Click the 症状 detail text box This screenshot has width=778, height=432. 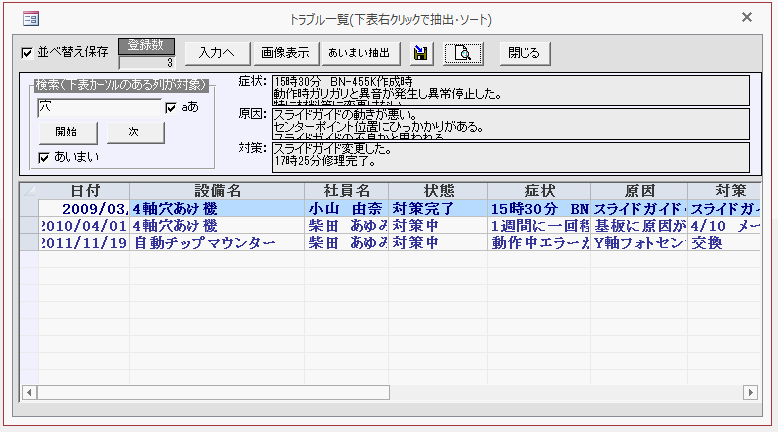tap(511, 90)
